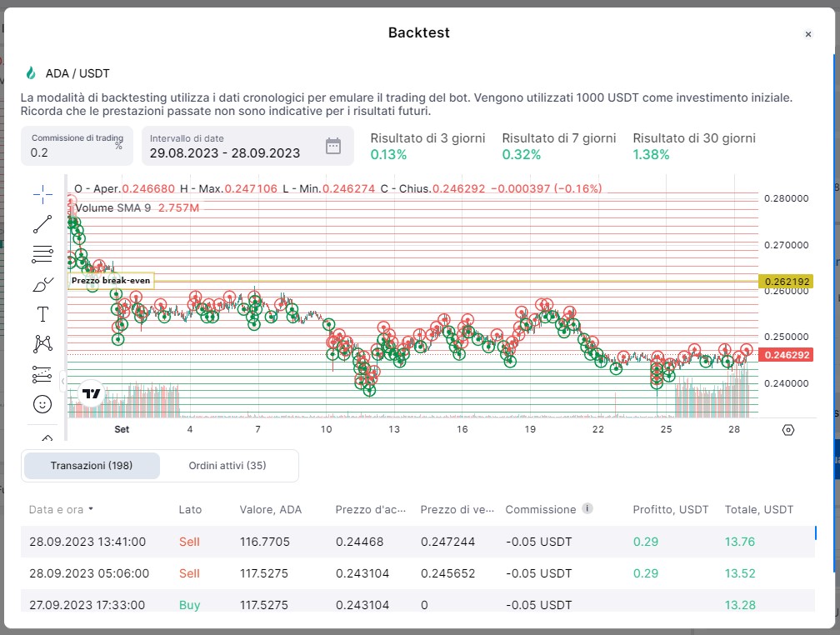Viewport: 840px width, 635px height.
Task: Click the transactions table scrollbar
Action: click(815, 532)
